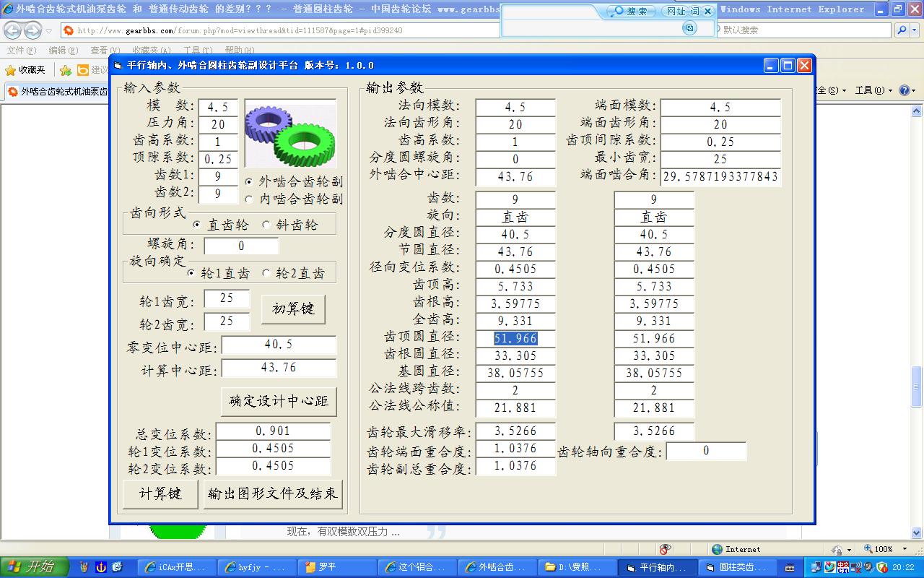Viewport: 924px width, 578px height.
Task: Open the search provider dropdown arrow
Action: tap(915, 30)
